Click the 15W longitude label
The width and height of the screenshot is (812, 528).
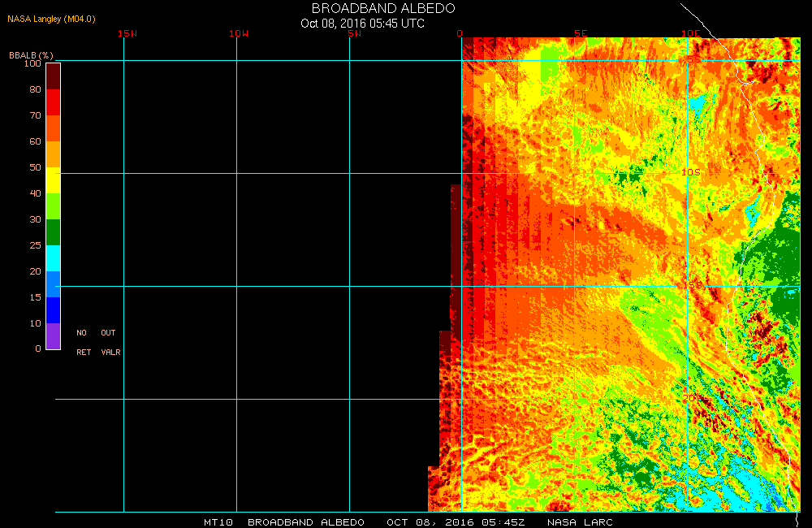tap(127, 33)
